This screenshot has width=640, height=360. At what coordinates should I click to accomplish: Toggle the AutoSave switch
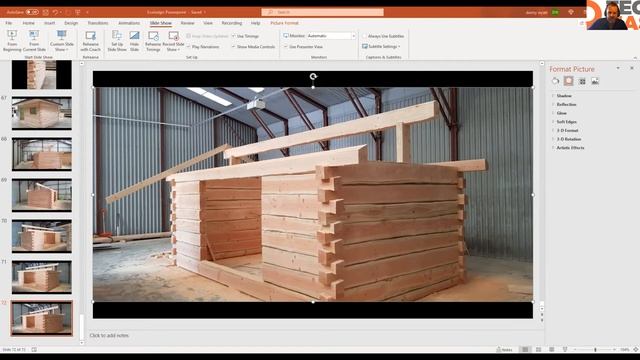pos(32,12)
